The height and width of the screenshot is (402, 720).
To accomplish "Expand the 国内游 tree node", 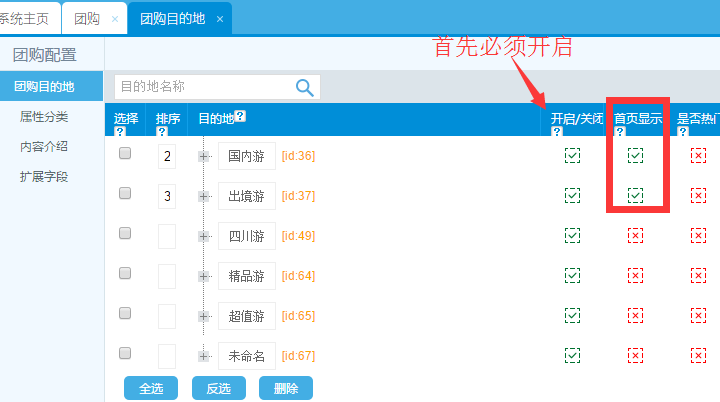I will pos(204,156).
